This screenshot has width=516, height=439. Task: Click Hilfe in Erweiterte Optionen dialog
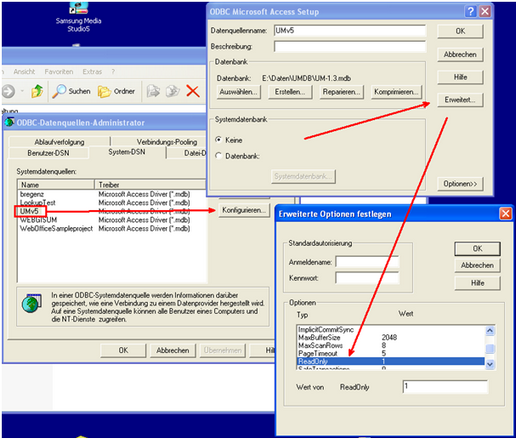tap(477, 283)
